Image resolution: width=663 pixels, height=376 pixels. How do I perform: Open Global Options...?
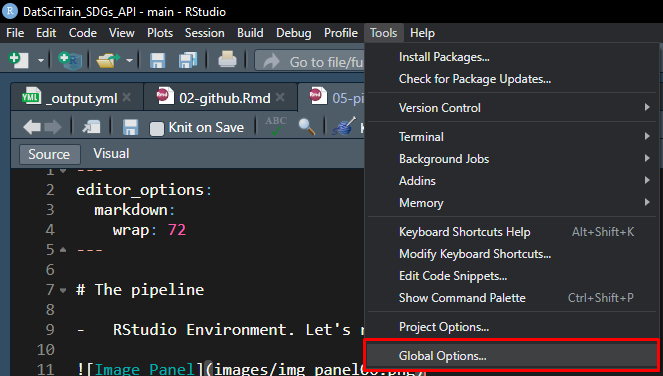coord(512,356)
